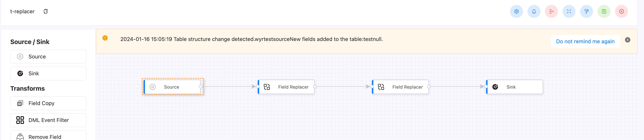The width and height of the screenshot is (644, 140).
Task: Select the second Field Replacer node
Action: pos(400,87)
